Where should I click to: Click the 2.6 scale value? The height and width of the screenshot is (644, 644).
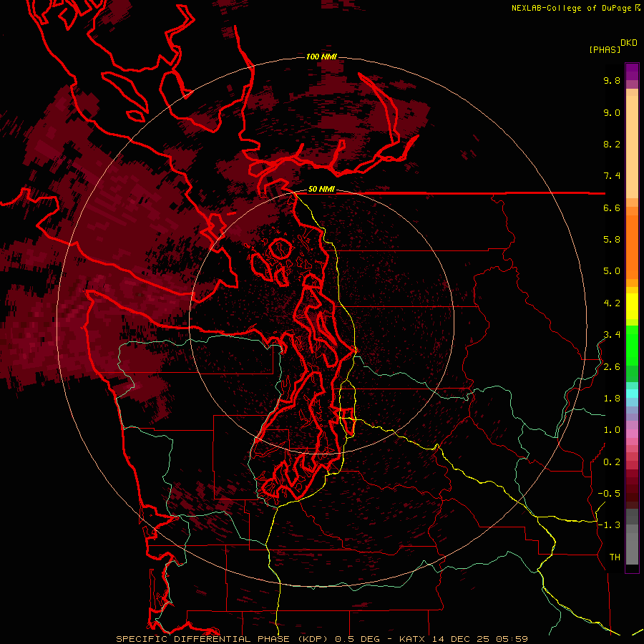(x=612, y=367)
